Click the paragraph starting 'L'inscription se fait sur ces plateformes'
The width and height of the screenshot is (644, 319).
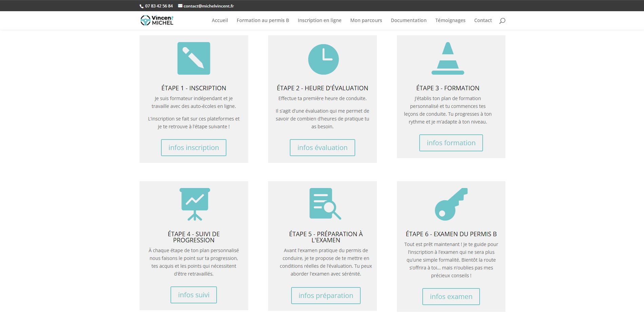point(194,123)
